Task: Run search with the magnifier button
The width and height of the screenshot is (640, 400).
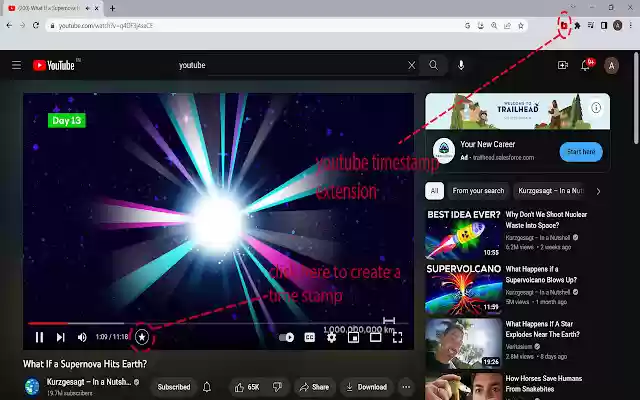Action: pos(433,65)
